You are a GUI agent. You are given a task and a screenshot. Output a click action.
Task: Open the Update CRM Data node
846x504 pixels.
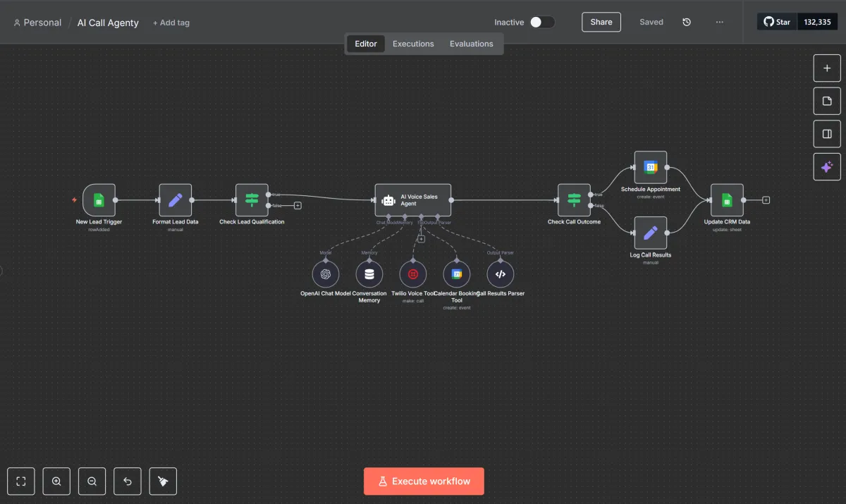pyautogui.click(x=727, y=200)
